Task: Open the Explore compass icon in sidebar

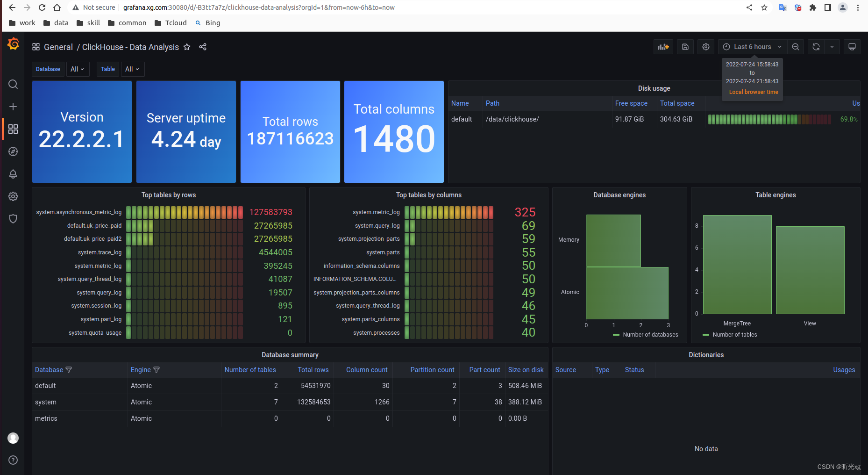Action: coord(13,151)
